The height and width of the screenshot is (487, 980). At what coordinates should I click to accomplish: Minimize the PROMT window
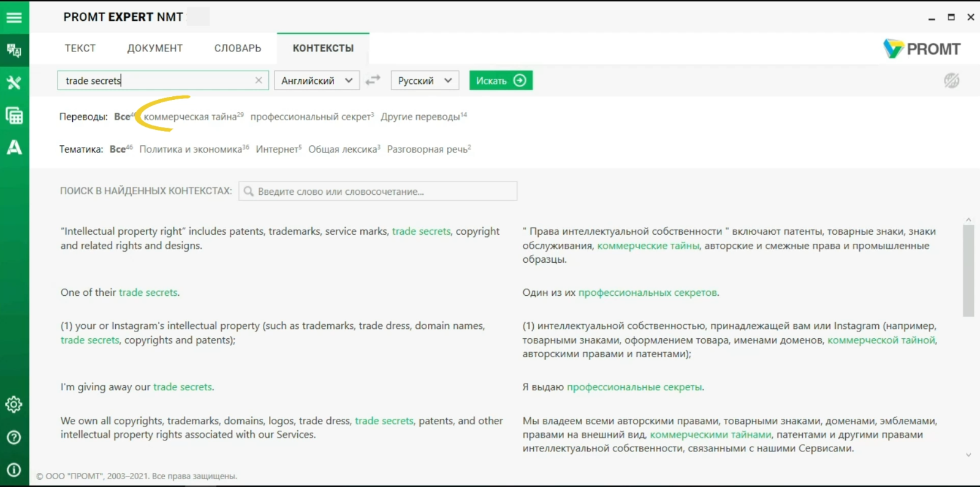click(x=932, y=18)
